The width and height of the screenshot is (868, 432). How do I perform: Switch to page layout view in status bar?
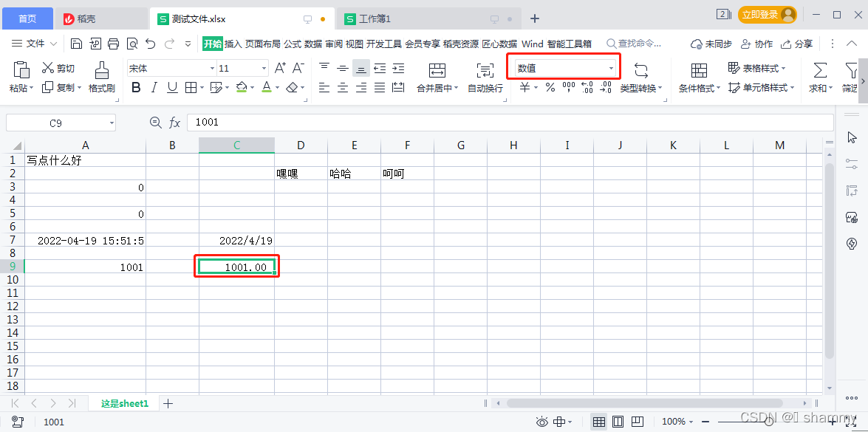coord(618,422)
